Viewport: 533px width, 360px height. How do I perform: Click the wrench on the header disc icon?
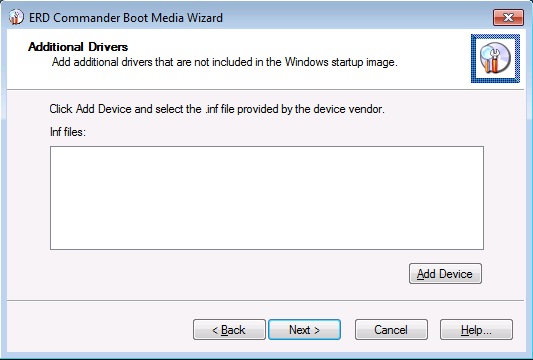point(495,55)
